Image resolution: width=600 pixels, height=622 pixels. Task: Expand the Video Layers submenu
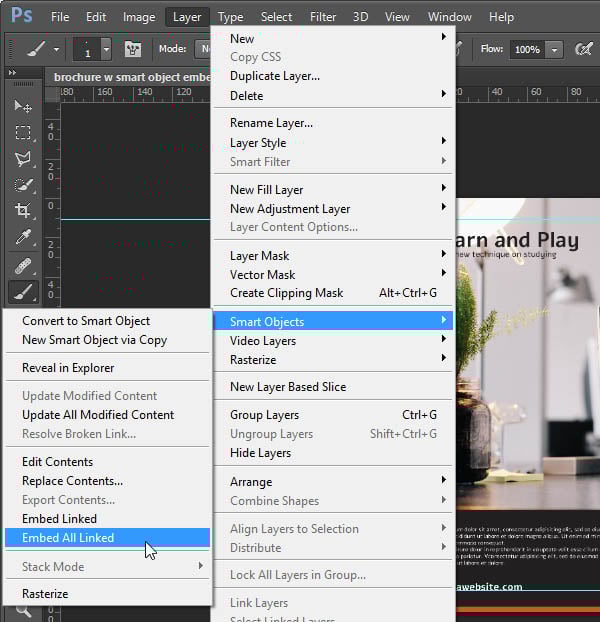pos(333,341)
